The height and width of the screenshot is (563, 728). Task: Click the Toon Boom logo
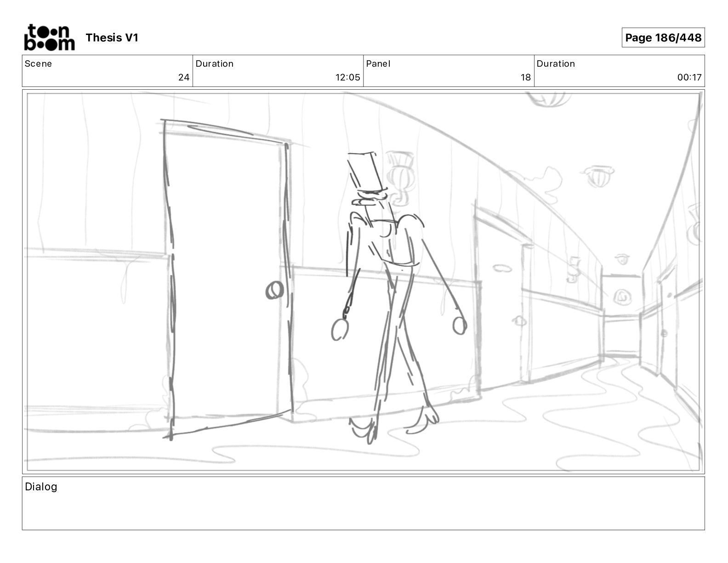(x=49, y=37)
